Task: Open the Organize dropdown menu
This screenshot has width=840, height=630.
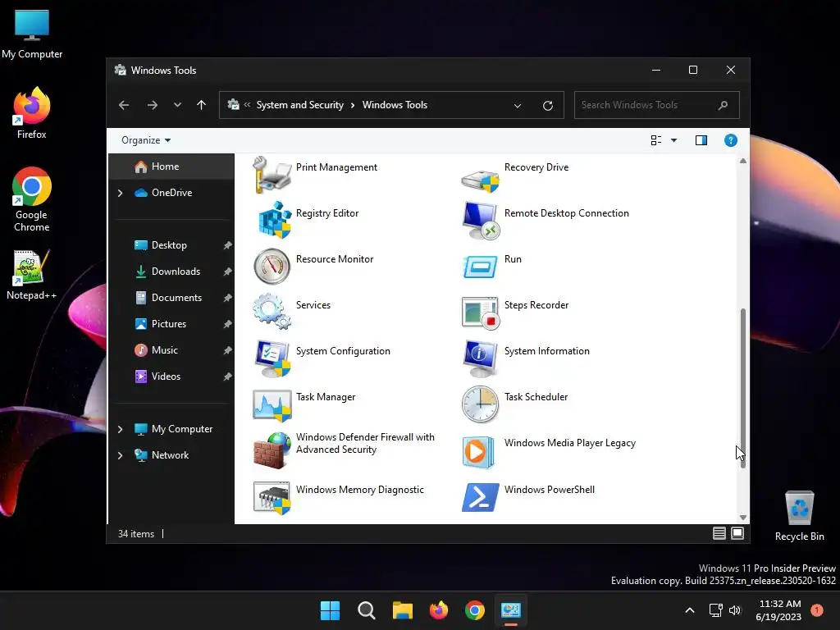Action: click(x=146, y=140)
